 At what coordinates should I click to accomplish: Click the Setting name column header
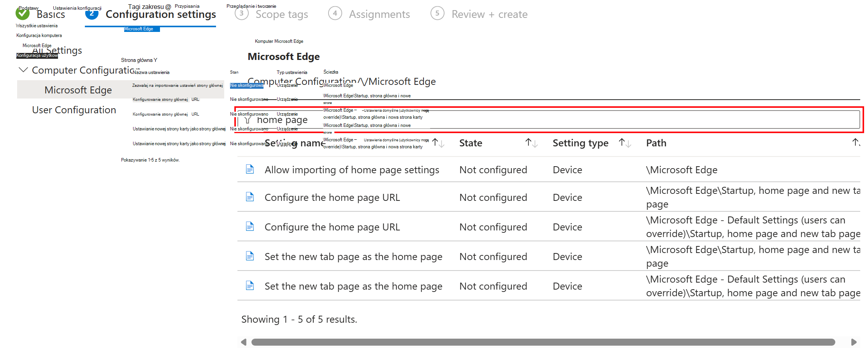[x=295, y=143]
